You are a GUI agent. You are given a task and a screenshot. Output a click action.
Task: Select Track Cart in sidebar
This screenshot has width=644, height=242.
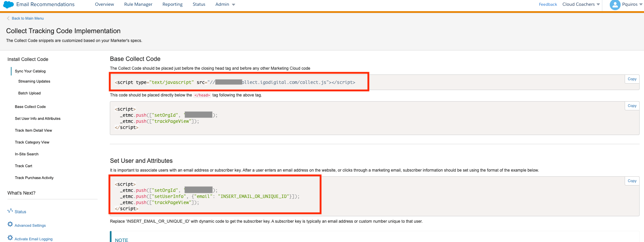[x=23, y=166]
